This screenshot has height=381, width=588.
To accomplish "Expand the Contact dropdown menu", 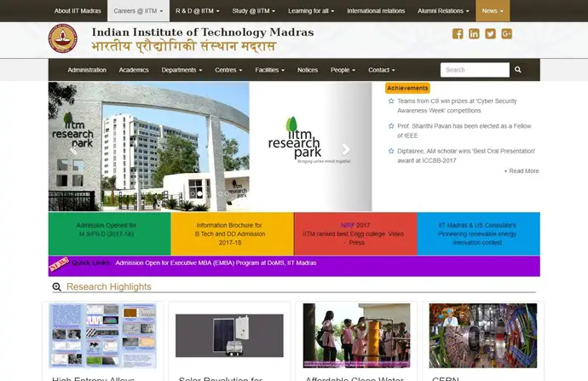I will (382, 70).
